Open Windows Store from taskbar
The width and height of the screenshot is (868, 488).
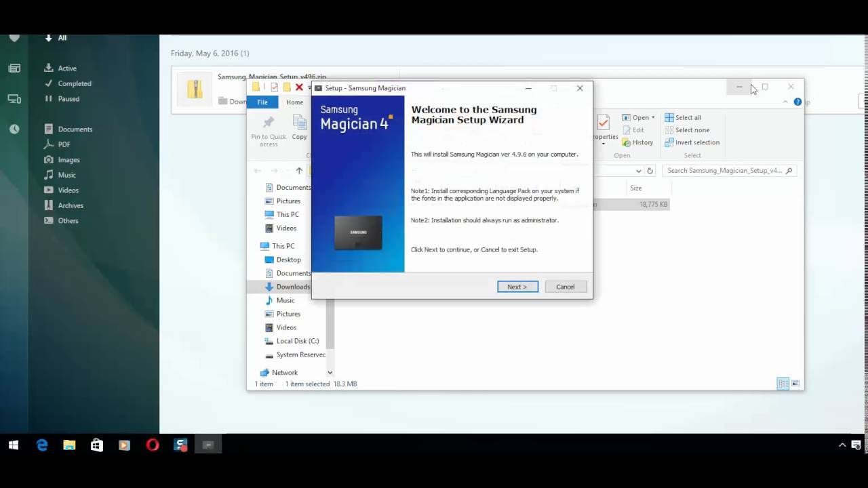[x=97, y=445]
